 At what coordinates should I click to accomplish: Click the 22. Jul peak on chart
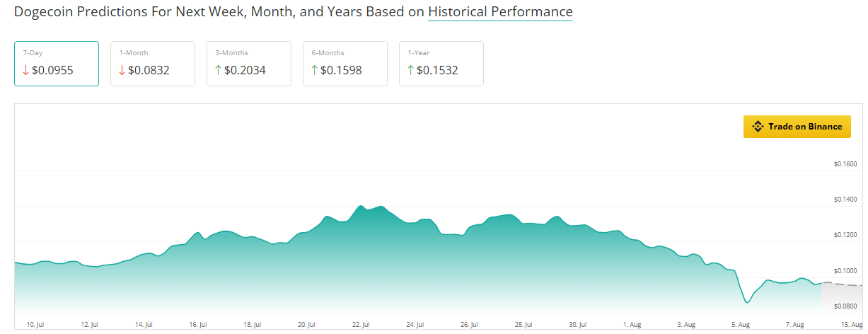pyautogui.click(x=361, y=206)
